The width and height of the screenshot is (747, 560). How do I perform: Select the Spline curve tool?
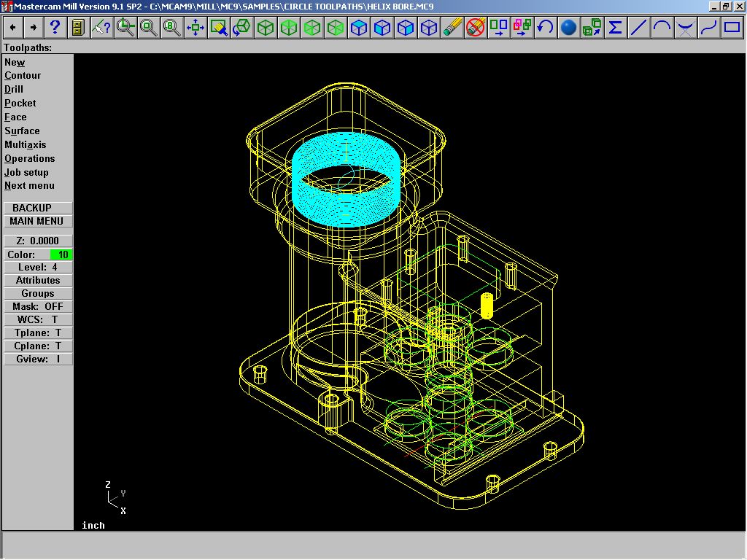coord(708,28)
